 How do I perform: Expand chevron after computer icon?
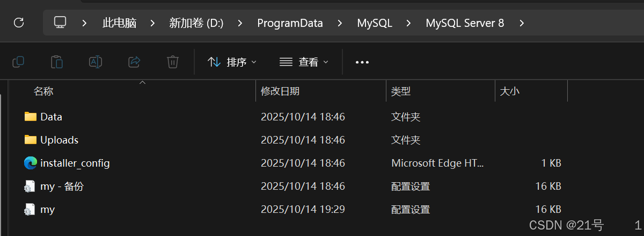pos(85,23)
